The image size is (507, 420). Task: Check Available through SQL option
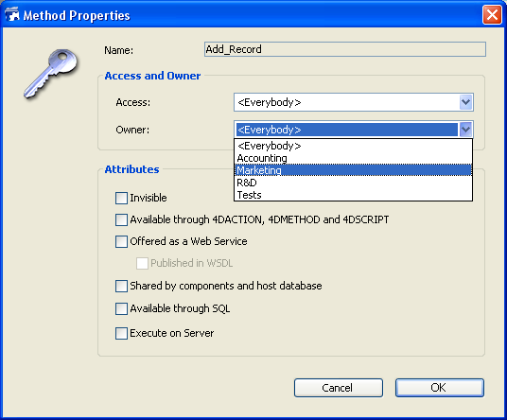pyautogui.click(x=121, y=308)
